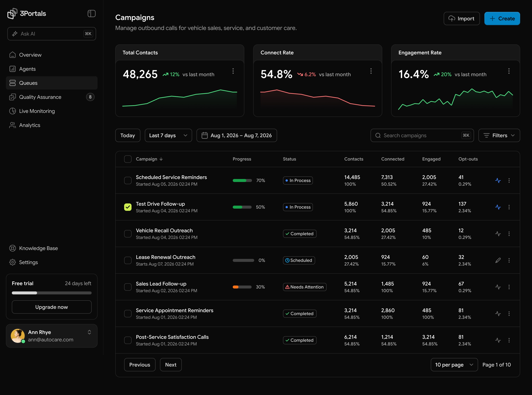Open the 10 per page dropdown
Image resolution: width=532 pixels, height=395 pixels.
(x=454, y=365)
